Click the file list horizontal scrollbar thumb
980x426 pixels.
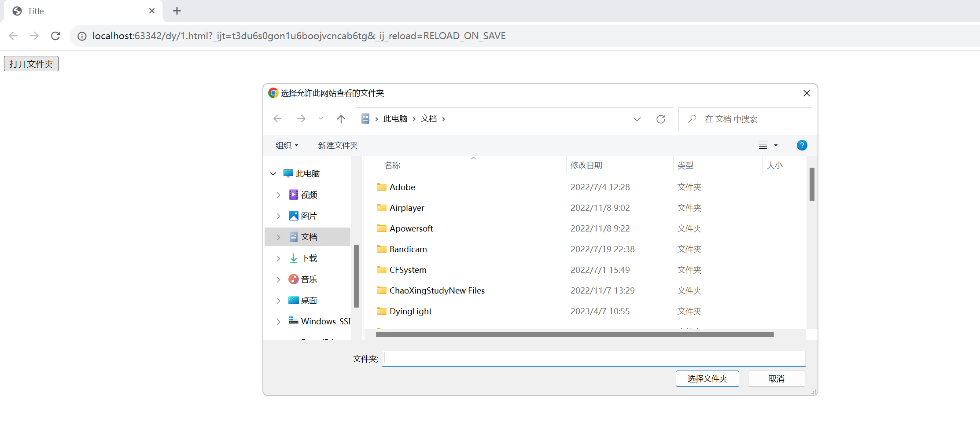tap(575, 334)
